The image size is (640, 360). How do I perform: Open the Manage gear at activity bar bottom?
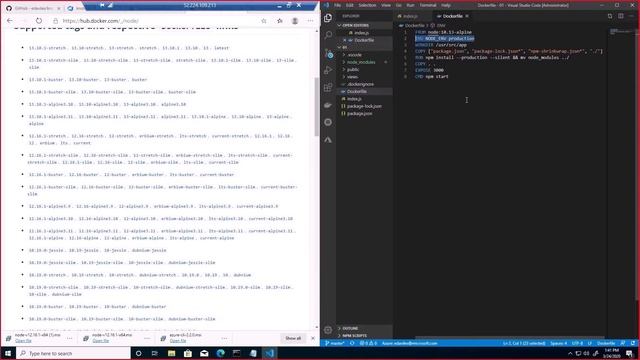328,330
